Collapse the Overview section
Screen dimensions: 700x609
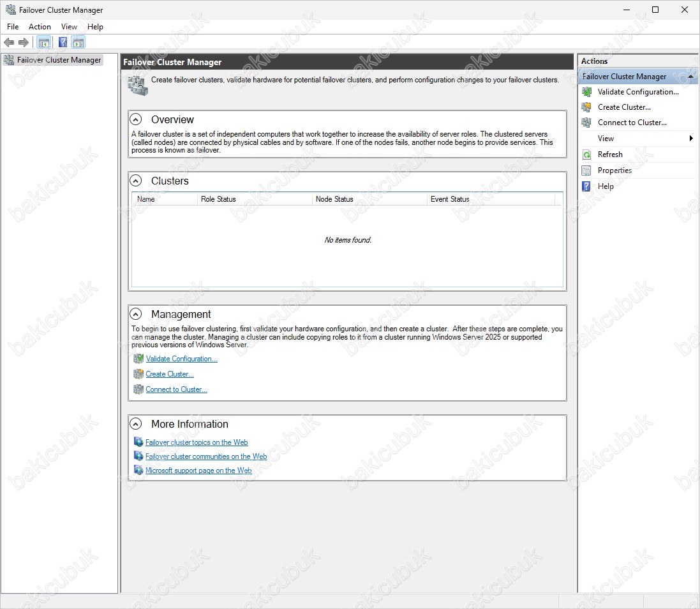click(x=136, y=119)
